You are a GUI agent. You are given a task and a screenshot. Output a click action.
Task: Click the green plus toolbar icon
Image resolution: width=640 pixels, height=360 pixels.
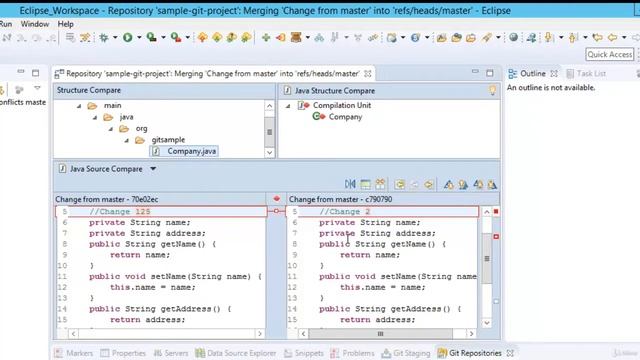[266, 38]
